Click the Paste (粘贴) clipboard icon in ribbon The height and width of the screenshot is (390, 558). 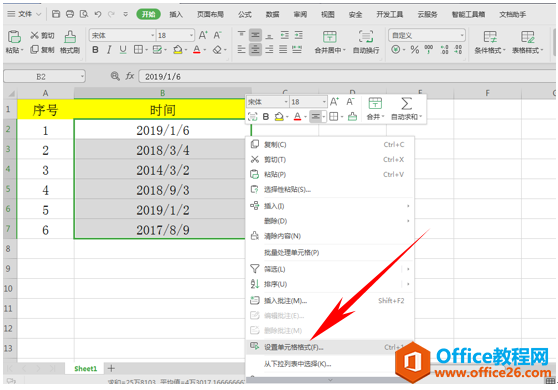pos(14,37)
